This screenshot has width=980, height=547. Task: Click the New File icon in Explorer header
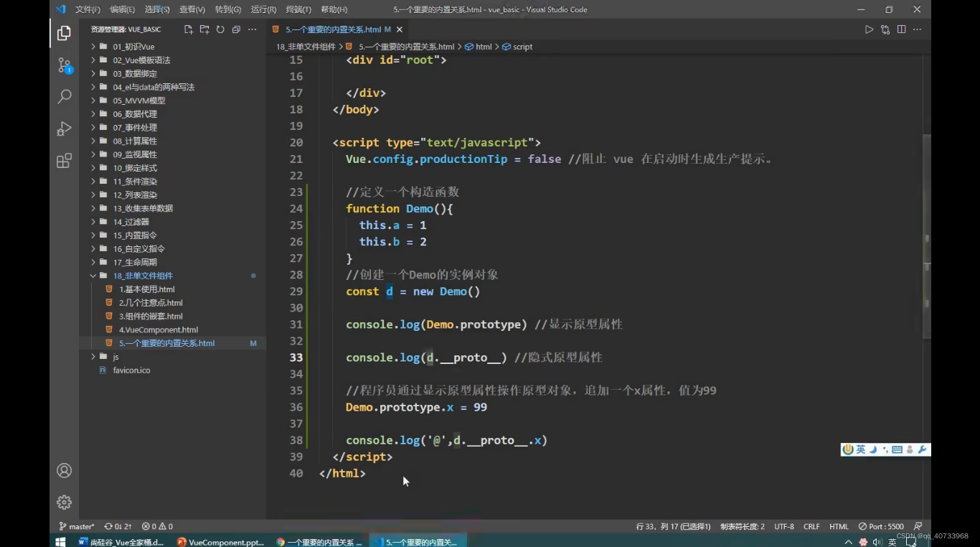(189, 29)
